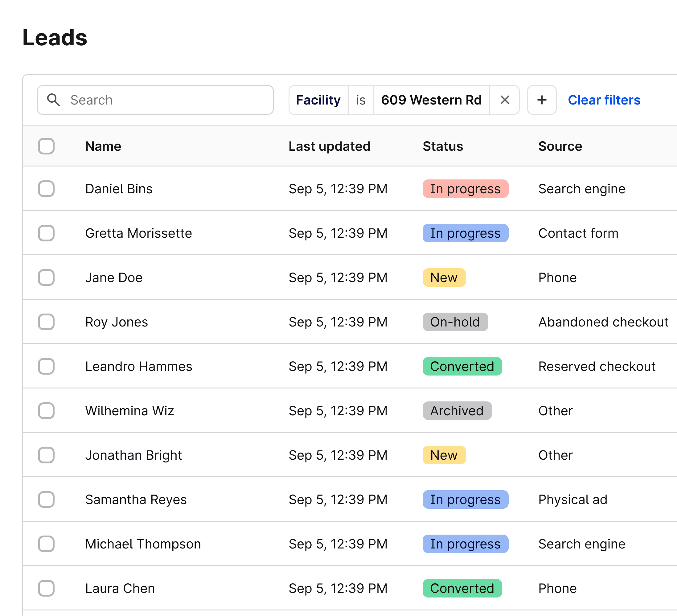Check the Daniel Bins row checkbox

pos(46,189)
